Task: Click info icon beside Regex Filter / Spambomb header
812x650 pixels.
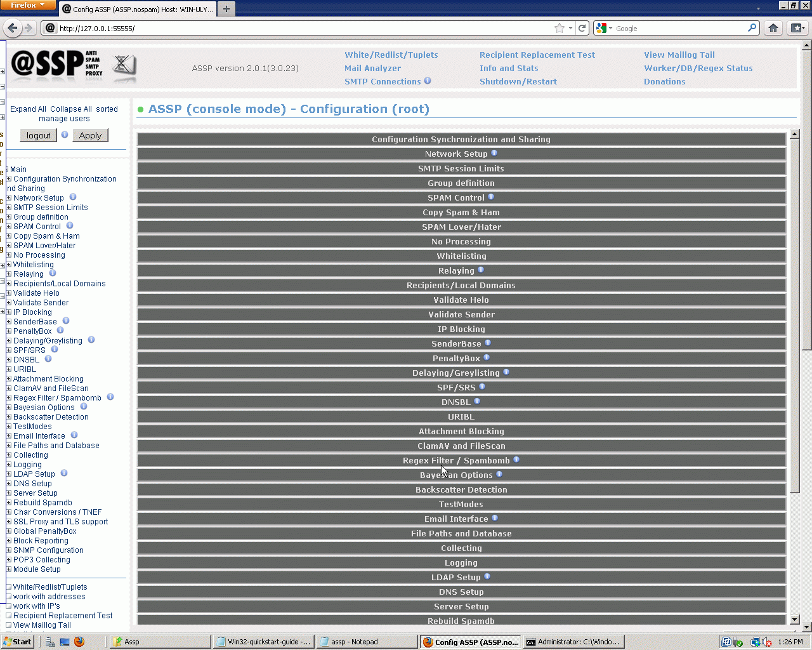Action: pos(516,460)
